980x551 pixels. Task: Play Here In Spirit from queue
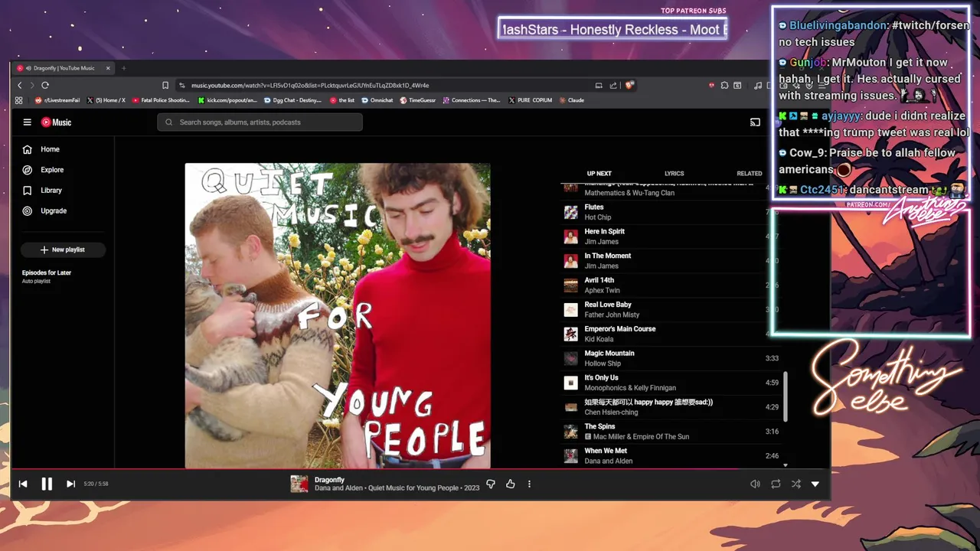coord(670,236)
